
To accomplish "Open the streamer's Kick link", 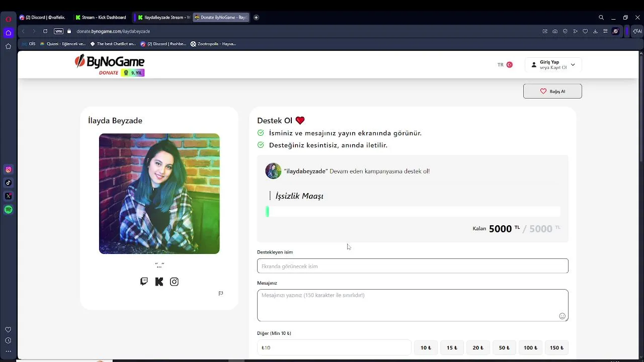I will (x=159, y=282).
